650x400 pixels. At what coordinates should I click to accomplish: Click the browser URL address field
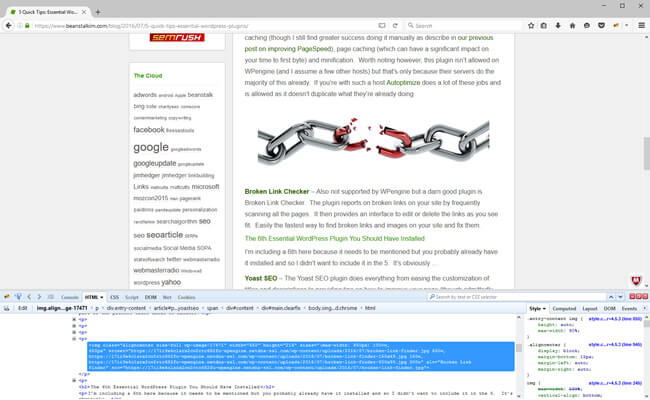pos(203,26)
